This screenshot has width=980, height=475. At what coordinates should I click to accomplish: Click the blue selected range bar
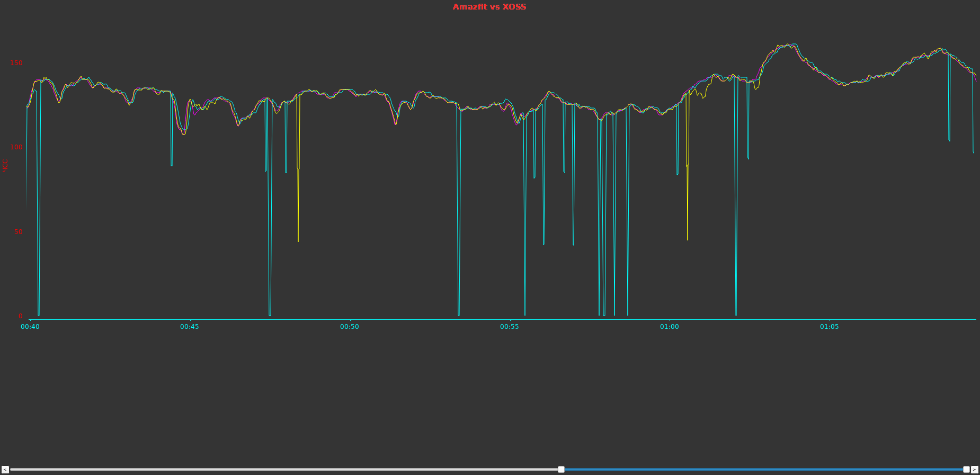click(x=763, y=469)
